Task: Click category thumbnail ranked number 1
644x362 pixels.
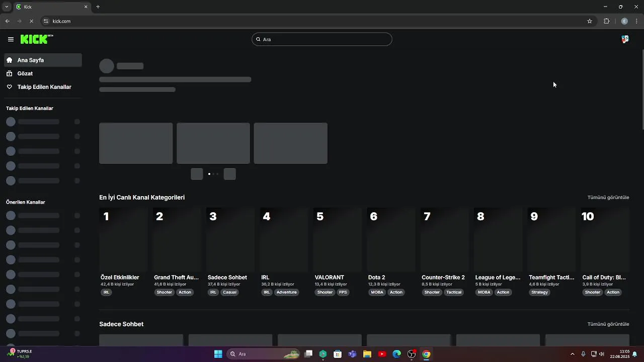Action: [x=123, y=239]
